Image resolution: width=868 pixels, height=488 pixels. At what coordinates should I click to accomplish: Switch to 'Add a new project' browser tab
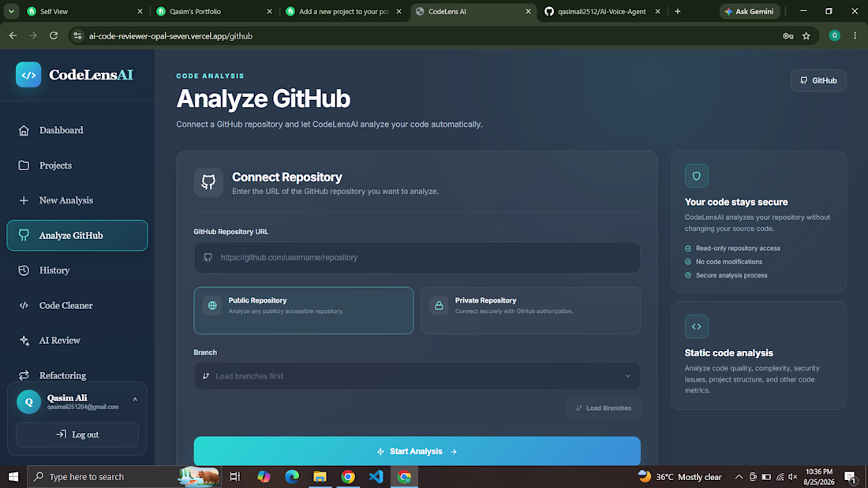click(x=344, y=11)
